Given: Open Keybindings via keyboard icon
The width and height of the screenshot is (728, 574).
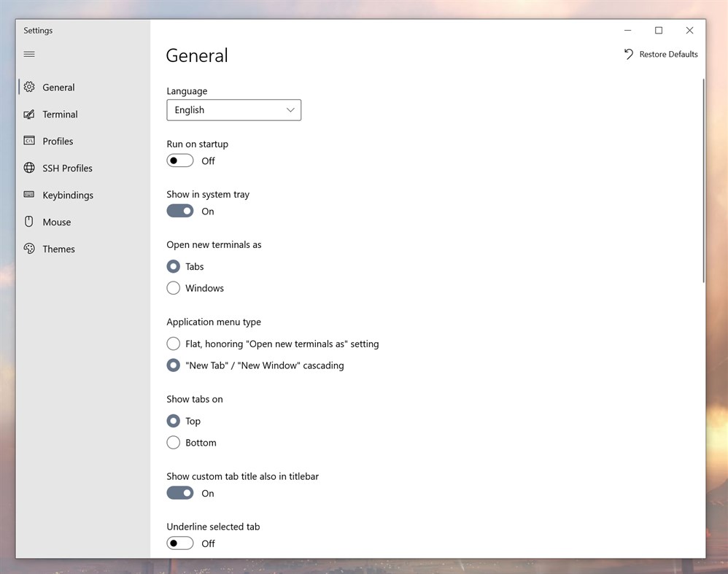Looking at the screenshot, I should pos(29,195).
